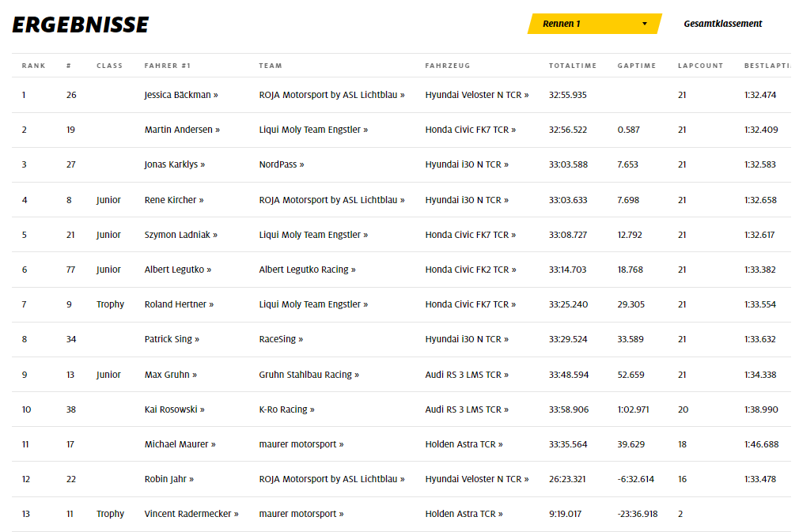
Task: Click the ERGEBNISSE heading
Action: tap(81, 25)
